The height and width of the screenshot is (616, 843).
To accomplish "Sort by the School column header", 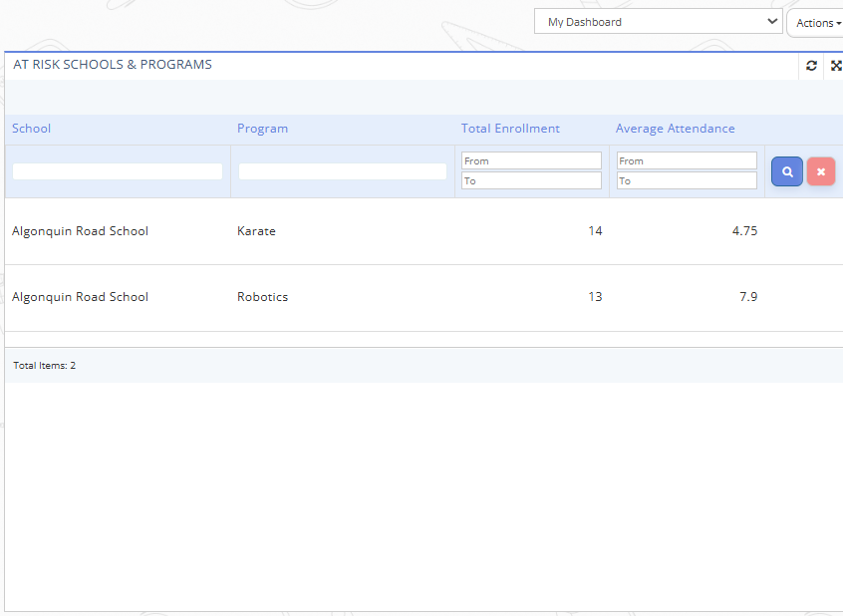I will (31, 129).
